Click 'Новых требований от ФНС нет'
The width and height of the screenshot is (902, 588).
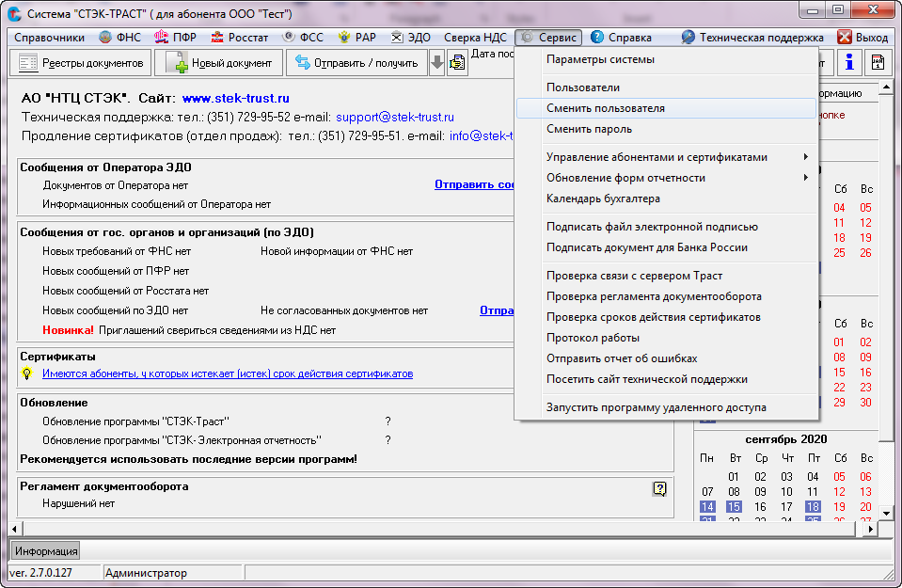(x=117, y=251)
